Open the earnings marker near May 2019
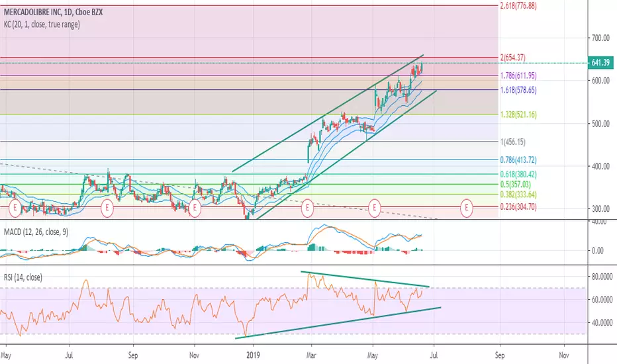 tap(374, 207)
